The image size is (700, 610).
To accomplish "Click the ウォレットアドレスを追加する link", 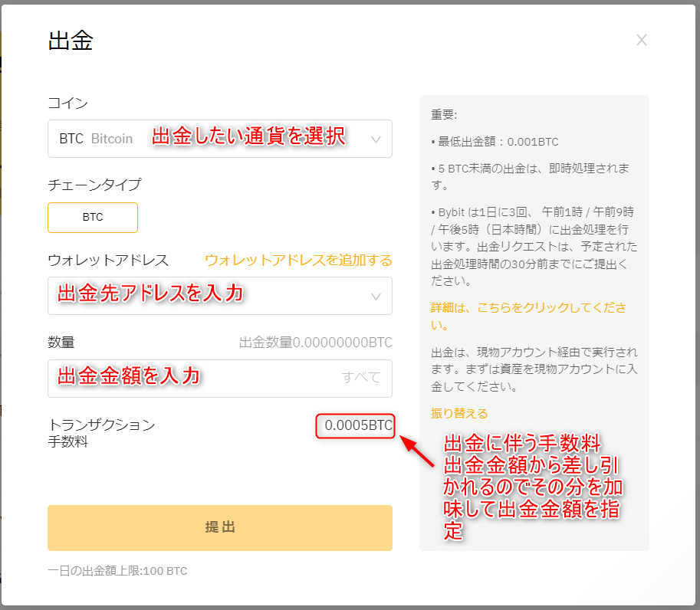I will tap(298, 261).
